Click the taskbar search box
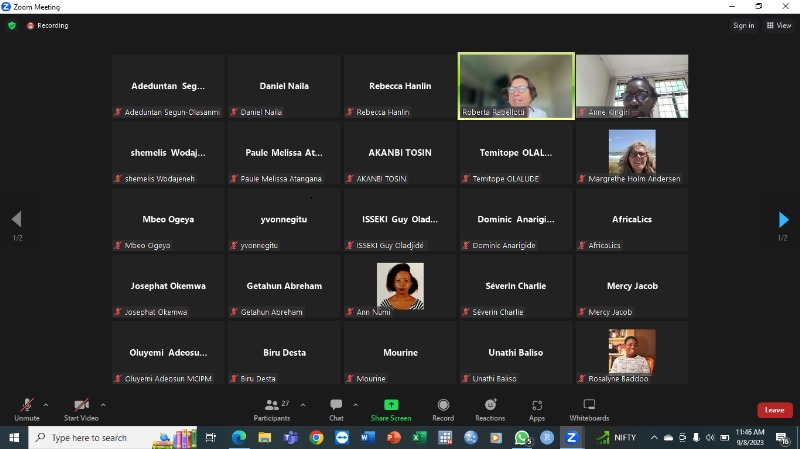 (x=113, y=438)
